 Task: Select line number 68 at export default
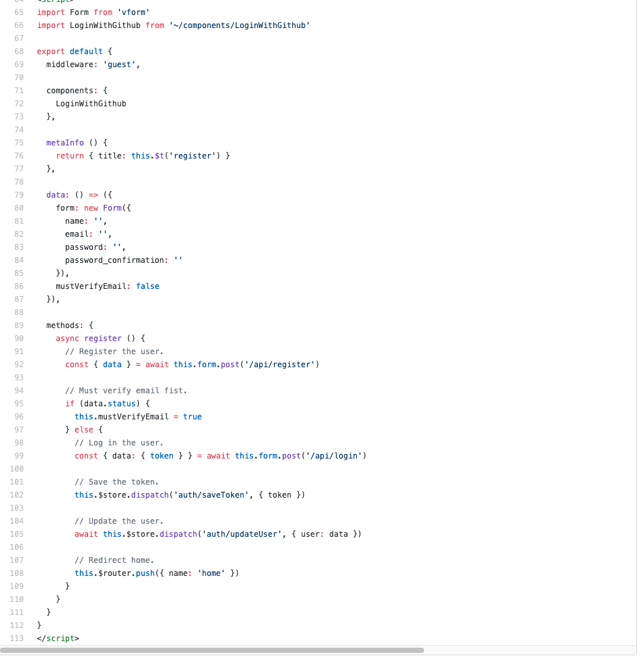coord(18,51)
